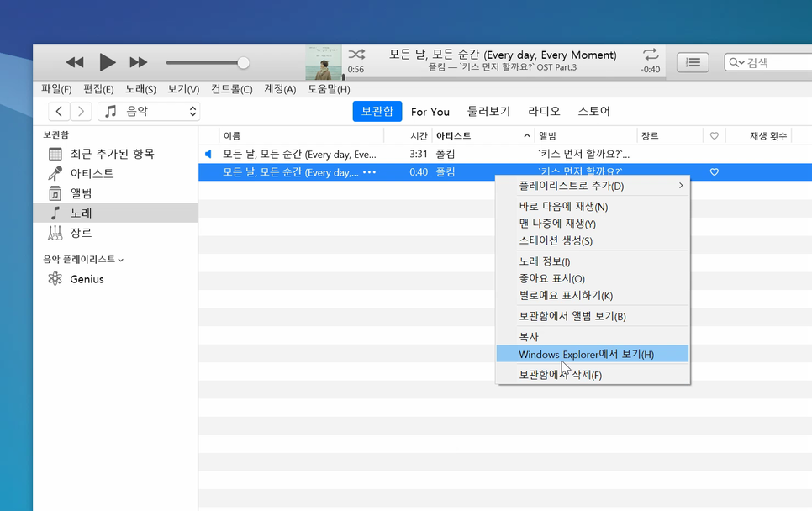Click the now playing song title text
The image size is (812, 511).
click(x=503, y=55)
